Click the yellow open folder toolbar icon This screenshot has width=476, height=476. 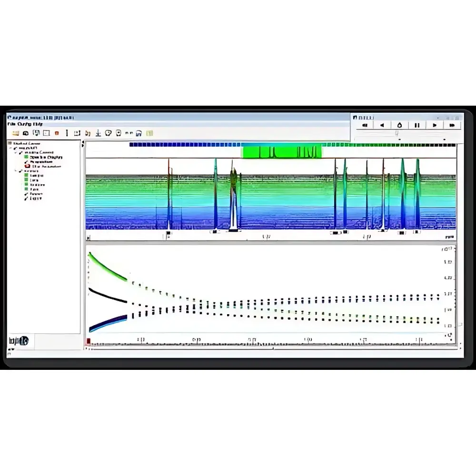click(x=15, y=133)
